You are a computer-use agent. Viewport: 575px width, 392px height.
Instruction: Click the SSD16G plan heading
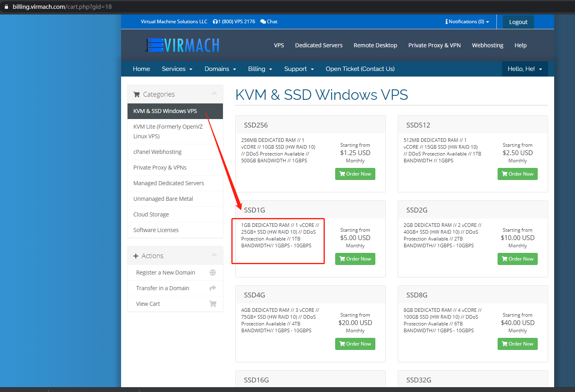coord(257,380)
